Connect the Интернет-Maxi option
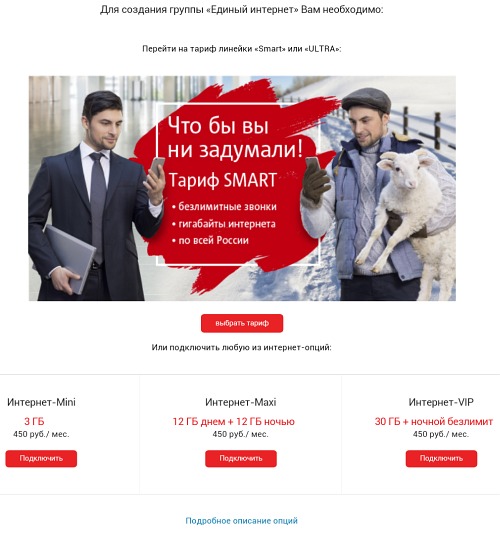 (x=241, y=458)
